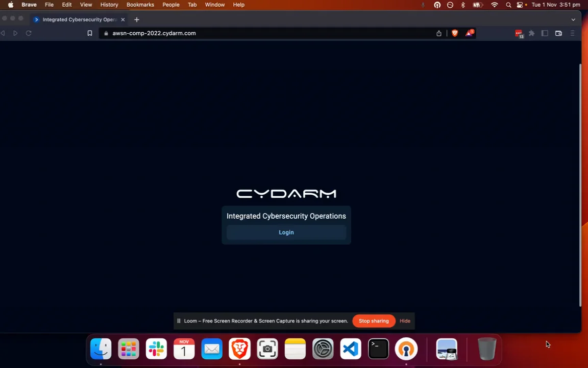This screenshot has width=588, height=368.
Task: Open Finder from the Dock
Action: tap(101, 349)
